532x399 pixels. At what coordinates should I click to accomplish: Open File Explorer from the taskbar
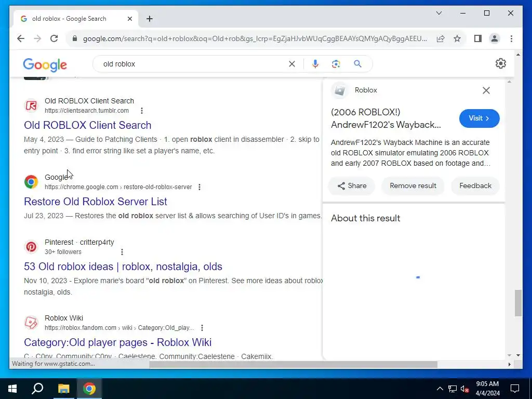(x=63, y=389)
